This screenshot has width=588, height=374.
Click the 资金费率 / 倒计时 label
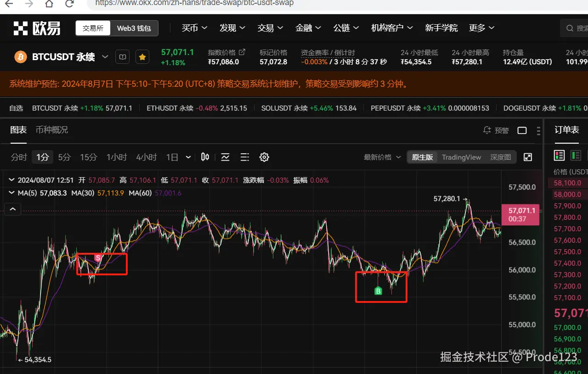(328, 52)
